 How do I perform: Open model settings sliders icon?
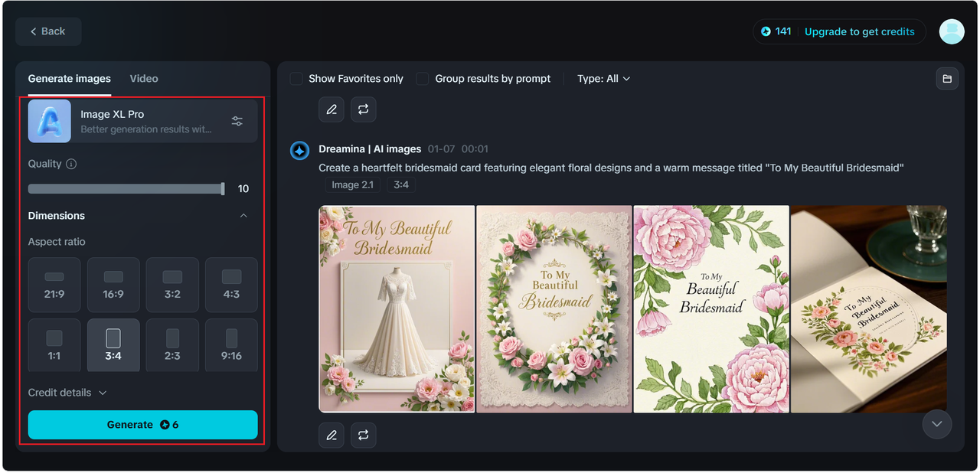(237, 121)
